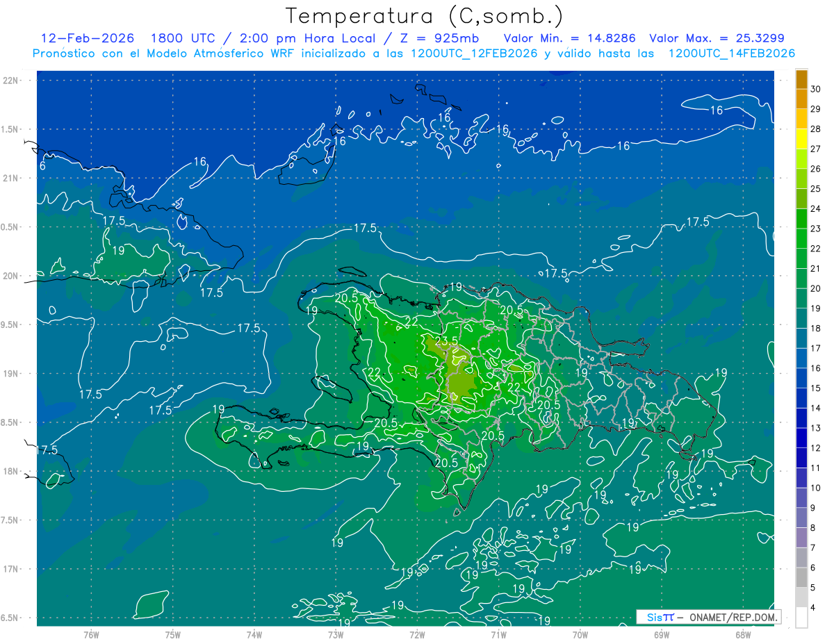This screenshot has width=834, height=644.
Task: Pick the white swatch below 4 on the scale
Action: [801, 618]
